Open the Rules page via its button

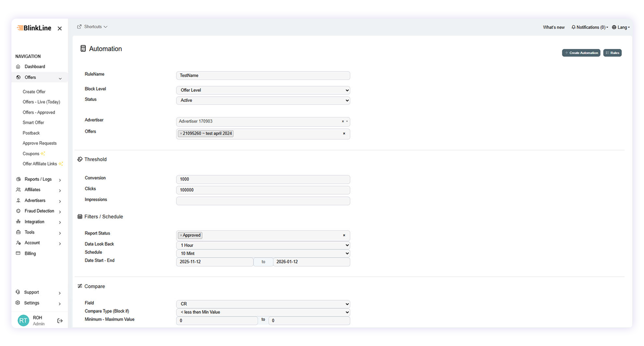(612, 53)
